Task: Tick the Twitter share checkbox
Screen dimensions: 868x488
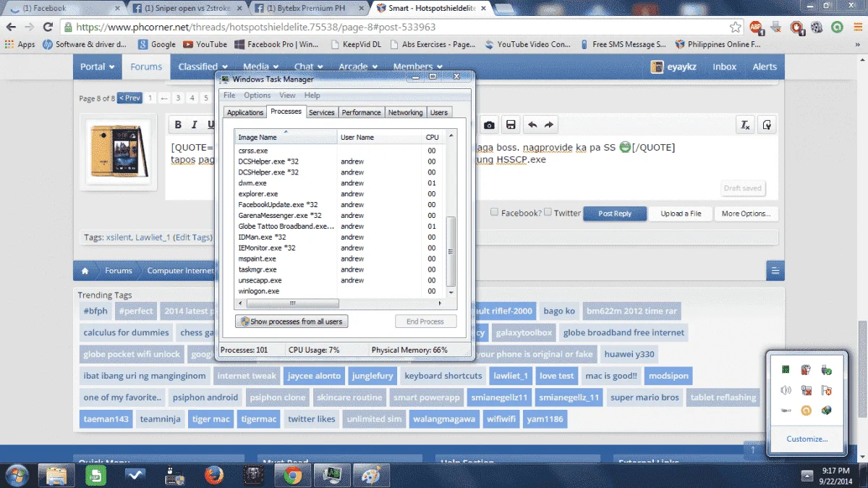Action: [x=548, y=212]
